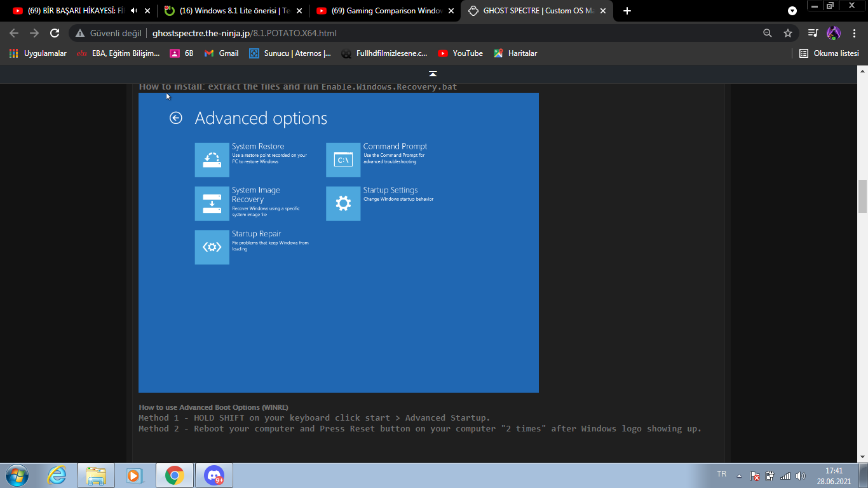Viewport: 868px width, 488px height.
Task: Click the Chrome taskbar icon
Action: pos(175,475)
